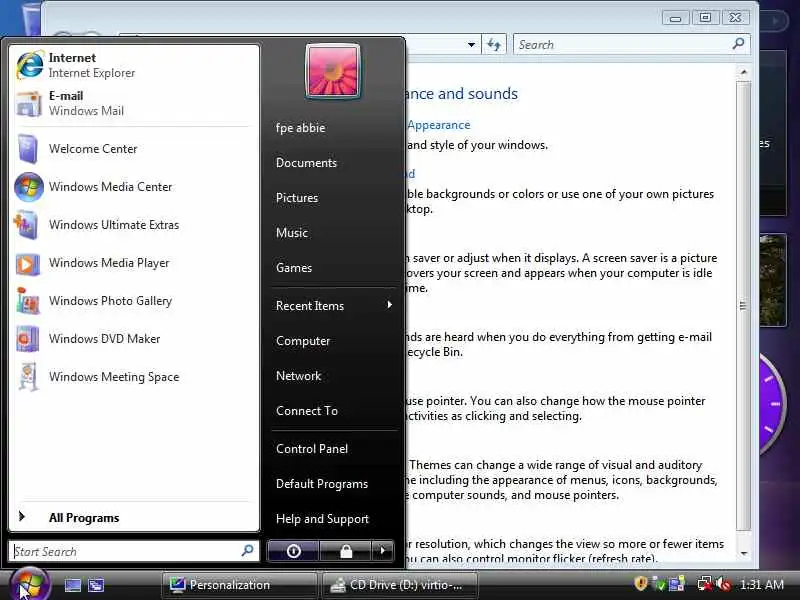Switch to CD Drive (D:) taskbar button
800x600 pixels.
(x=400, y=585)
